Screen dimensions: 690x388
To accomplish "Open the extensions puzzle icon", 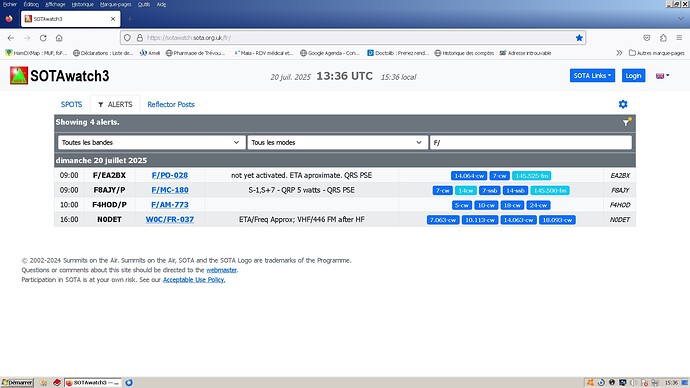I will coord(663,38).
